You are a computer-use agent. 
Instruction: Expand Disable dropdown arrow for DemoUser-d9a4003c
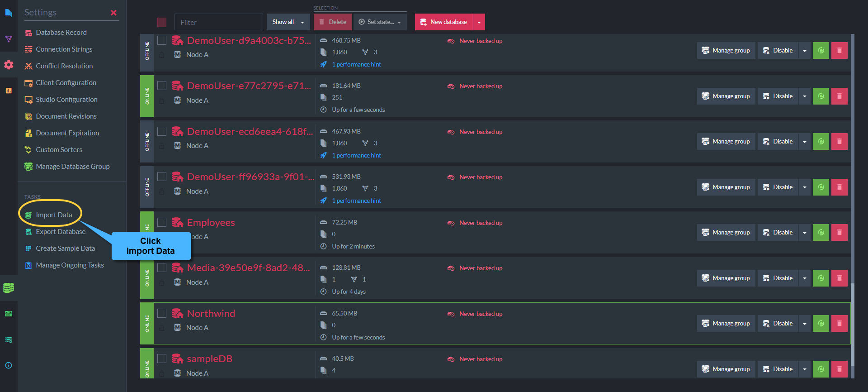805,50
